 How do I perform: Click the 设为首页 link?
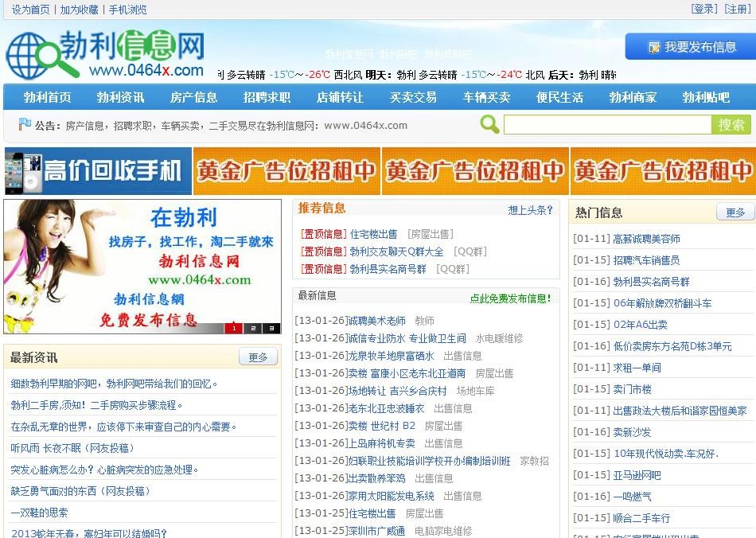tap(31, 10)
